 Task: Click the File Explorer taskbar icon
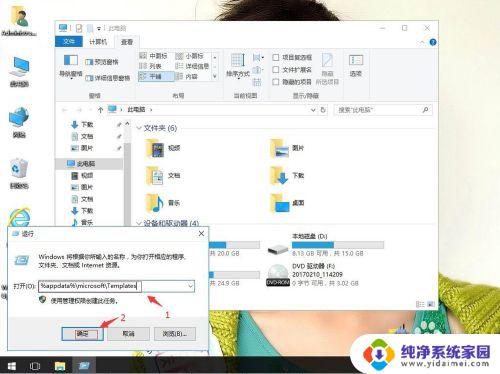click(x=60, y=366)
